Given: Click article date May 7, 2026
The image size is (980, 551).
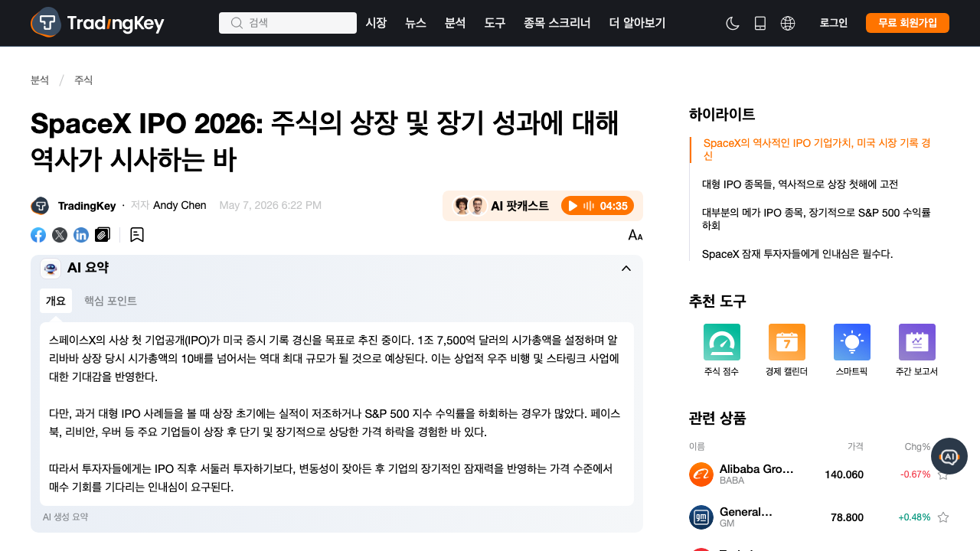Looking at the screenshot, I should point(270,205).
